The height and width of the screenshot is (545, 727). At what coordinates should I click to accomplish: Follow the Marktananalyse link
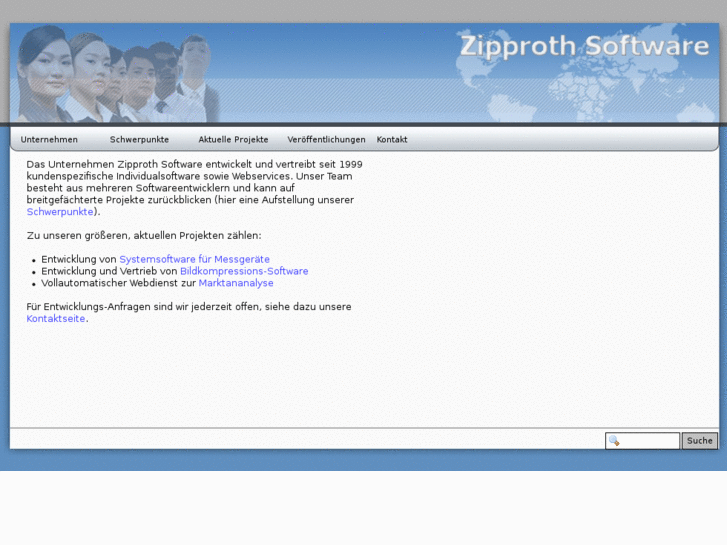(x=236, y=283)
